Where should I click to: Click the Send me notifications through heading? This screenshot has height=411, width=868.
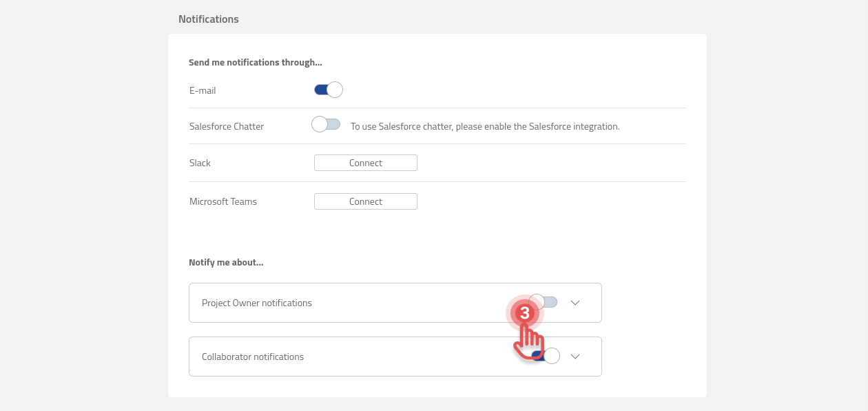pos(256,61)
